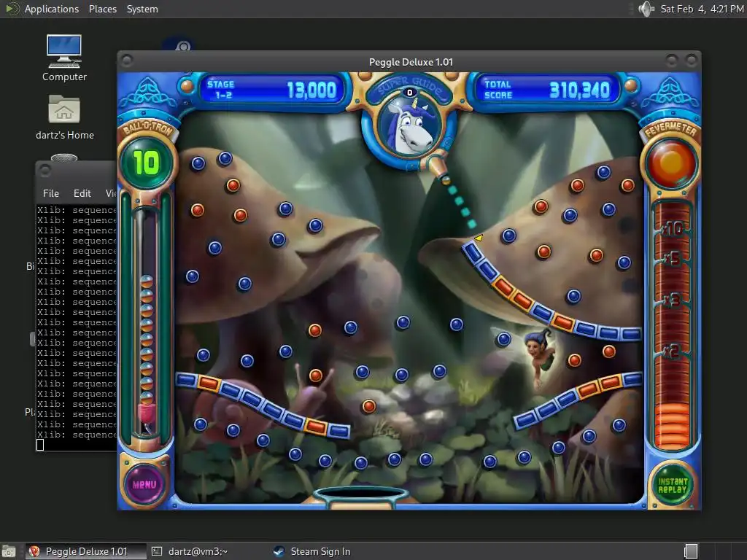Click the date and time clock display
Screen dimensions: 747x560
[x=702, y=9]
